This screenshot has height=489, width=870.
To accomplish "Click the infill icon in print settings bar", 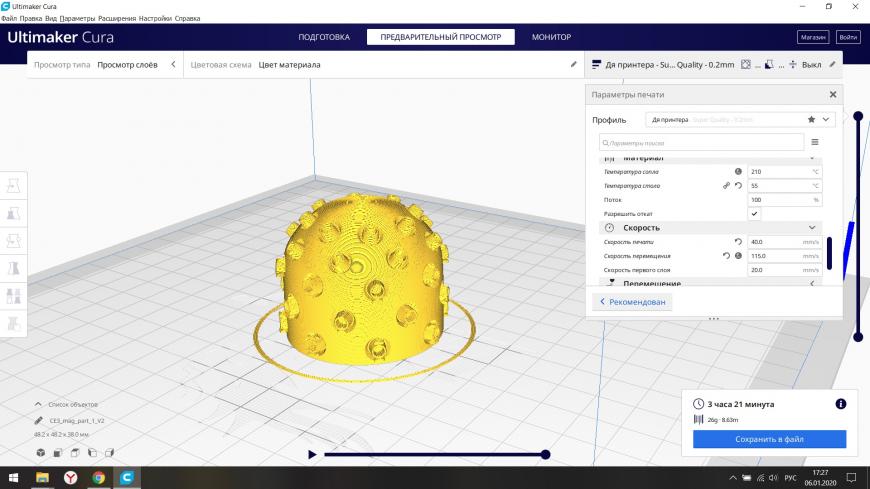I will (746, 64).
